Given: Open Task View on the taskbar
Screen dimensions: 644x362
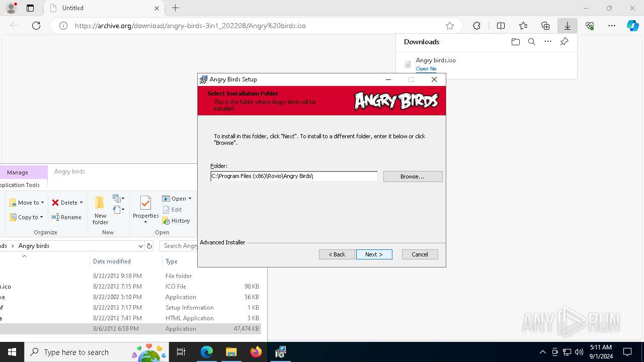Looking at the screenshot, I should click(x=181, y=352).
